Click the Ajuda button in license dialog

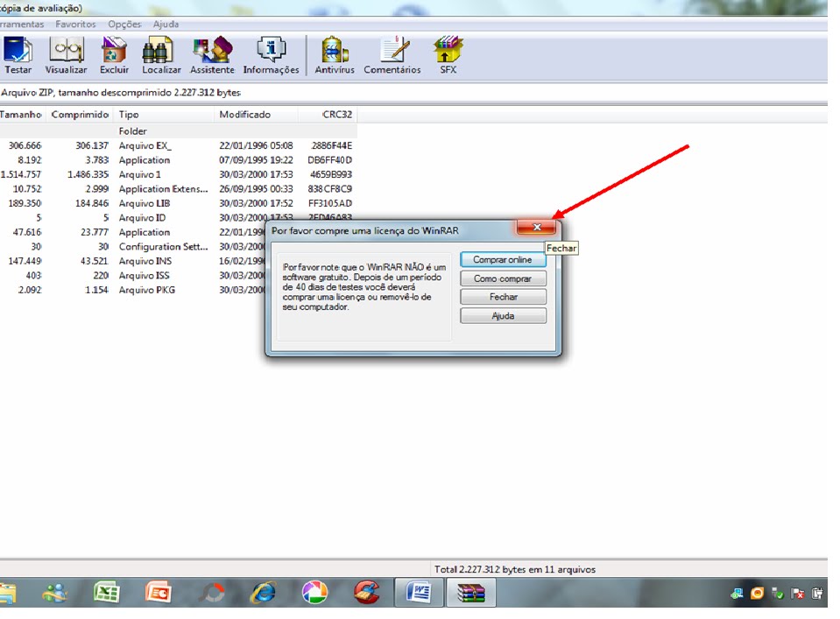[503, 316]
